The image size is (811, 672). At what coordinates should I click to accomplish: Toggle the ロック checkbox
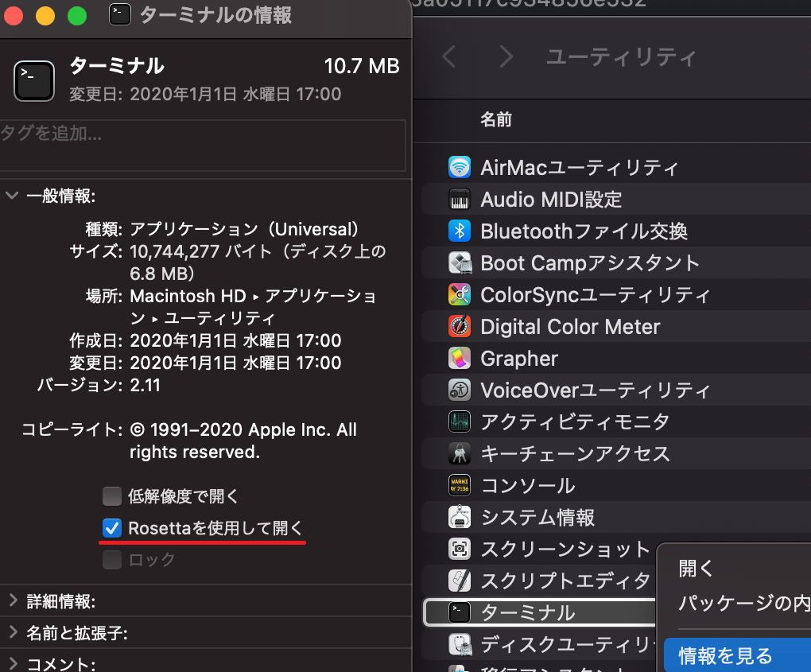pyautogui.click(x=112, y=560)
